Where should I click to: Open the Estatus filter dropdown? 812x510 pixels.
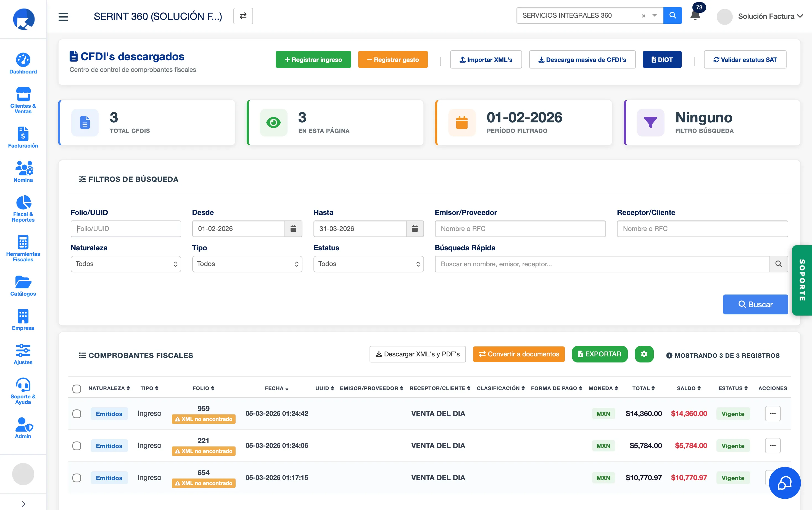click(368, 264)
